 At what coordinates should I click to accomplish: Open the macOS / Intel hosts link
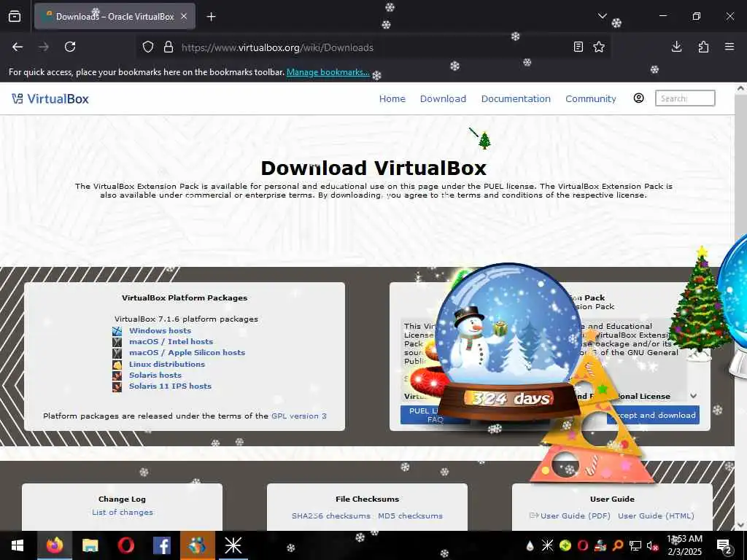click(x=171, y=341)
